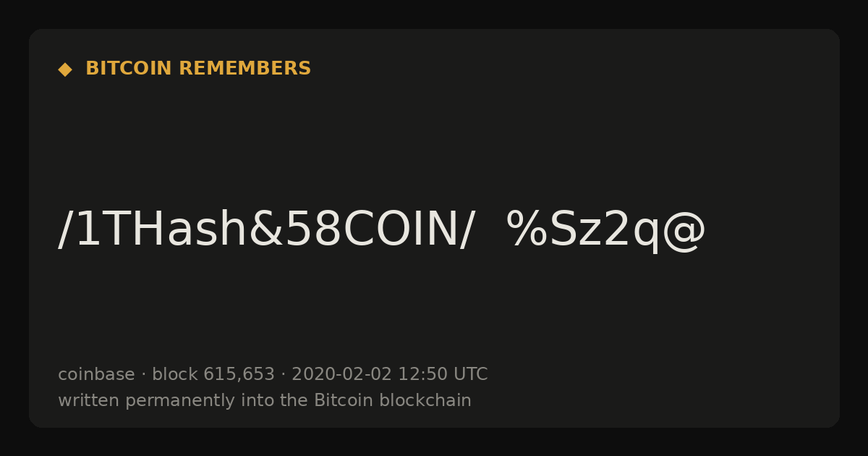Click the leading slash of the message
Viewport: 868px width, 456px height.
click(65, 230)
